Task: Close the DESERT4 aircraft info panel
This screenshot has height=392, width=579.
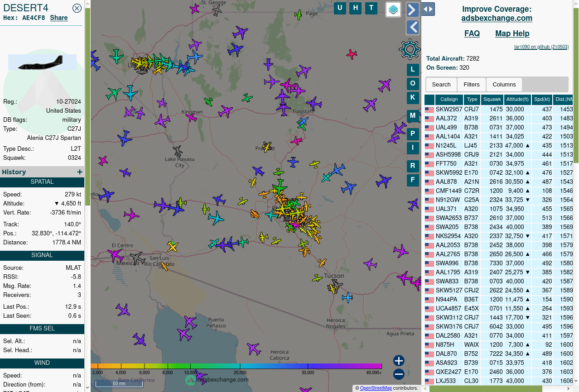Action: click(x=77, y=8)
